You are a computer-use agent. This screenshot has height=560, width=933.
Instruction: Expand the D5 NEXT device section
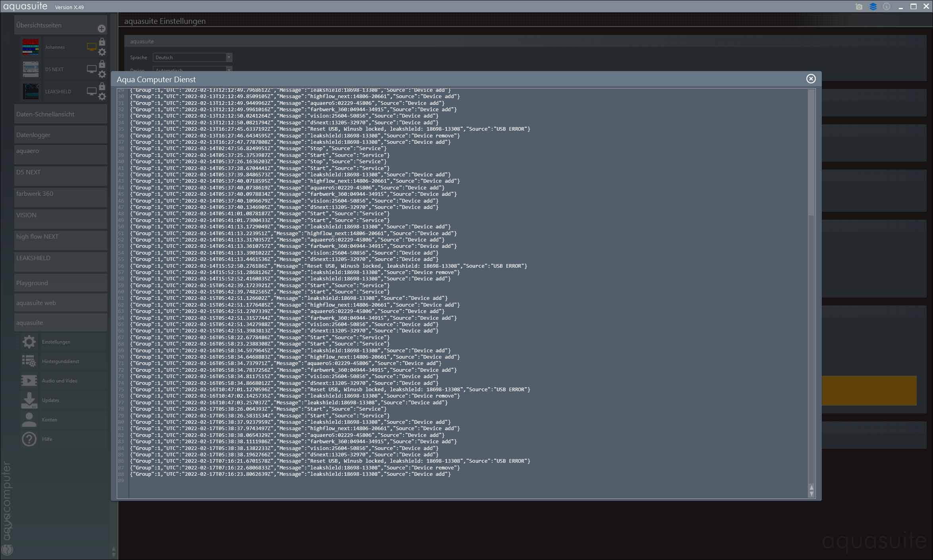coord(61,176)
